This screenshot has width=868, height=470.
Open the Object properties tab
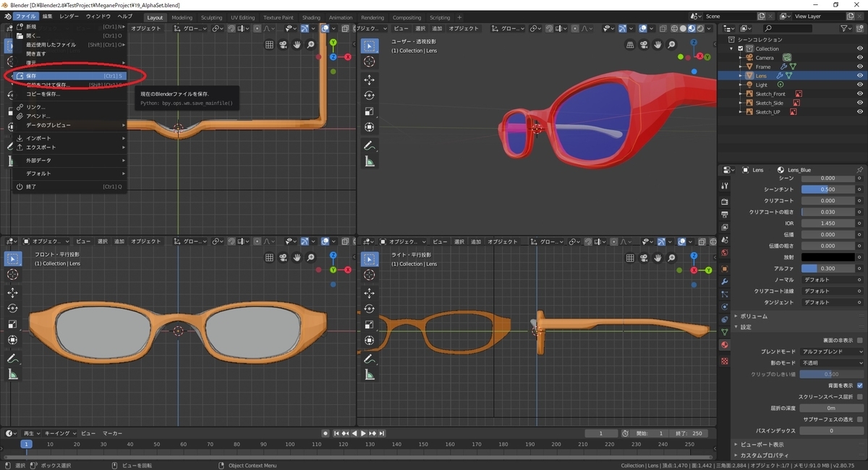tap(725, 268)
